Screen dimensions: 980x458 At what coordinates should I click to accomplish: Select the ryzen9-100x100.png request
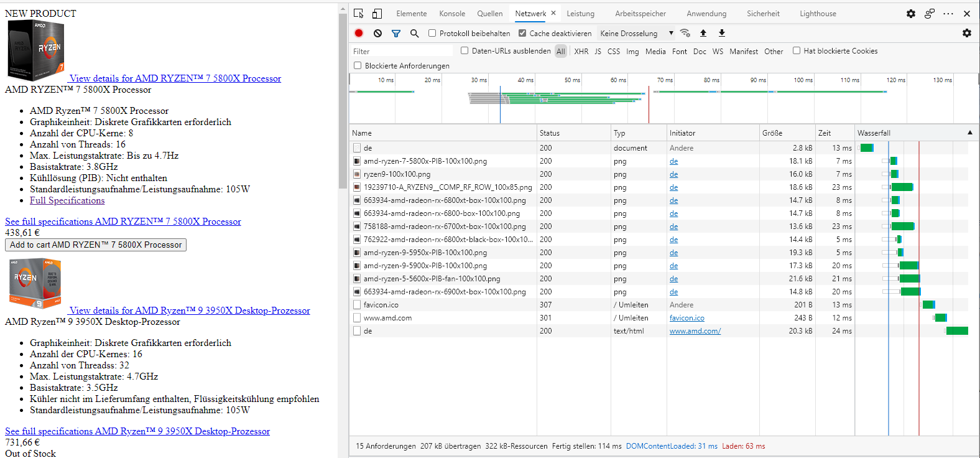click(602, 174)
